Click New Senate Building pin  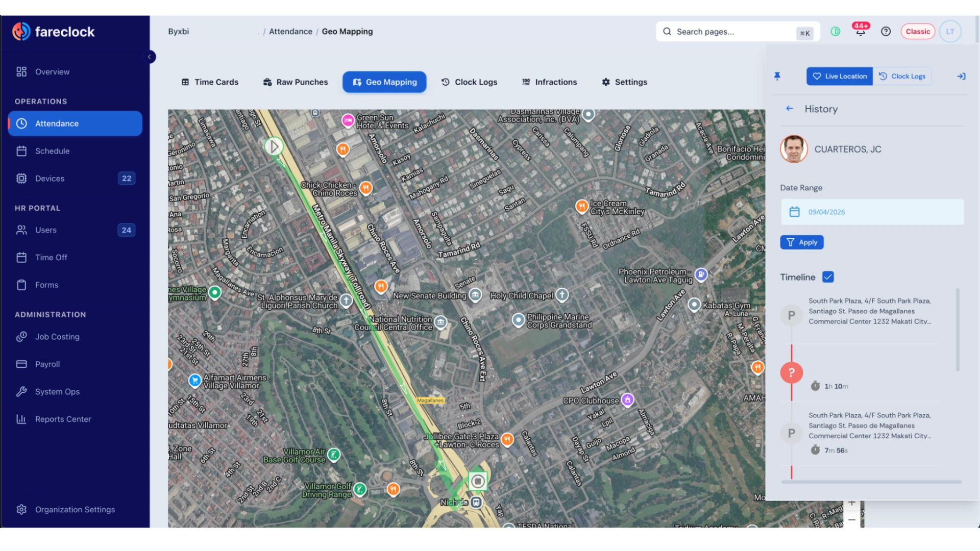475,295
